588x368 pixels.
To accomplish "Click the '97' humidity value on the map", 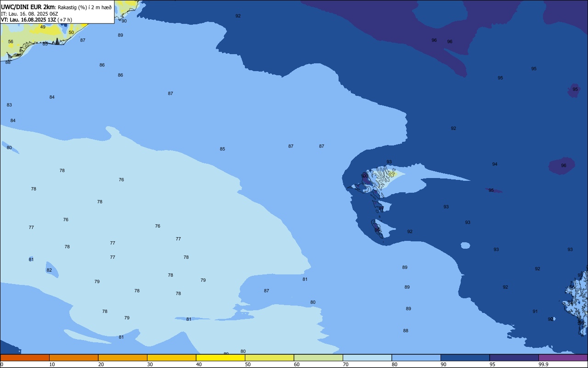I will click(381, 208).
